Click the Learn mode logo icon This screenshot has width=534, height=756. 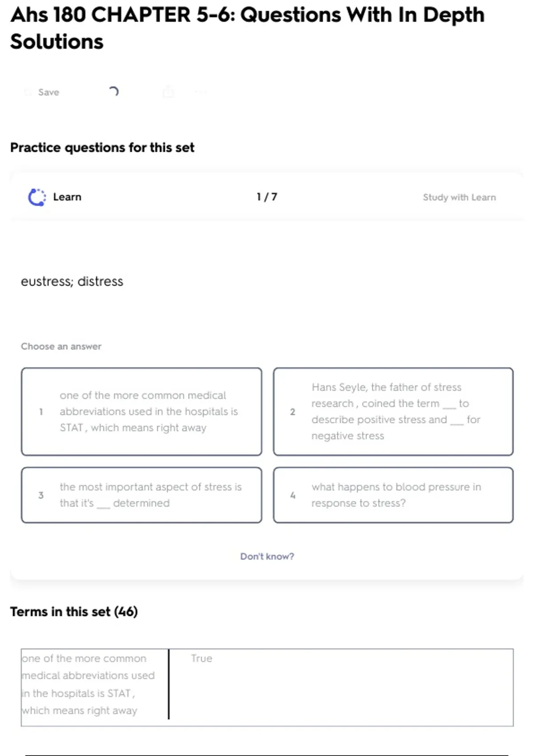click(37, 197)
